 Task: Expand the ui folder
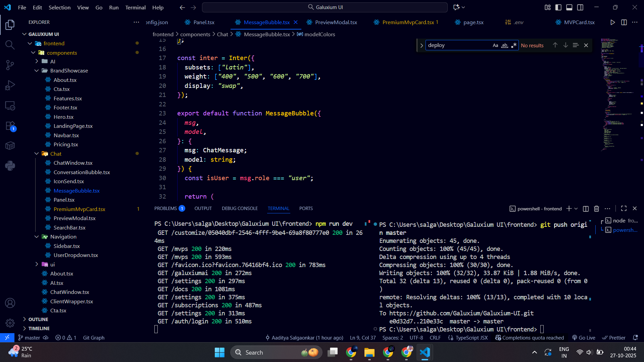pos(52,264)
